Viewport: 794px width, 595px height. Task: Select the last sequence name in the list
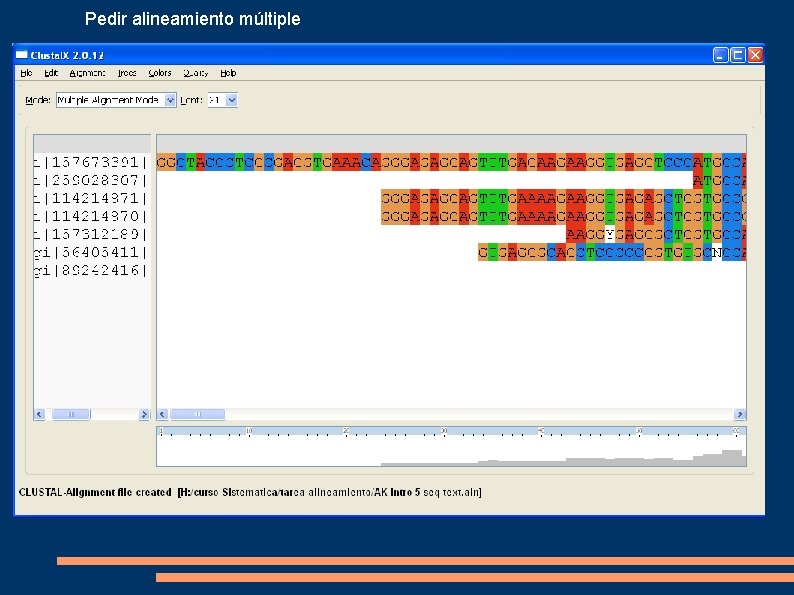[91, 270]
